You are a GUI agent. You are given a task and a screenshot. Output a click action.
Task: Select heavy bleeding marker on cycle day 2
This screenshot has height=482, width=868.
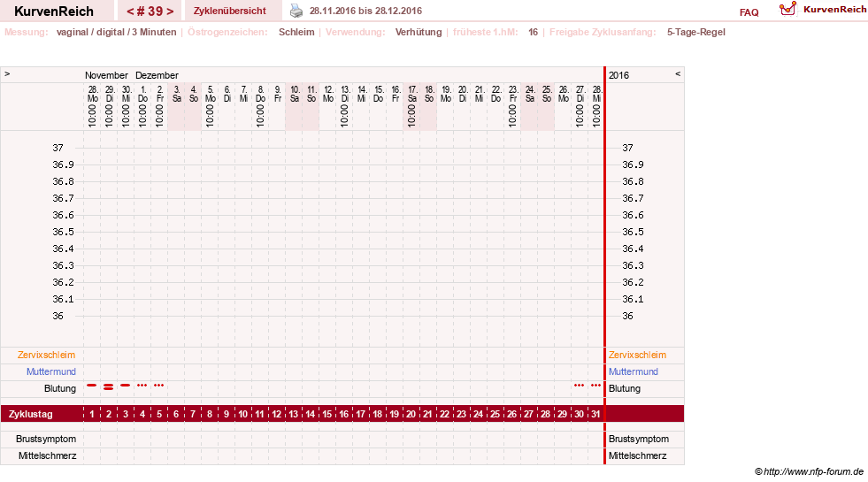point(109,386)
